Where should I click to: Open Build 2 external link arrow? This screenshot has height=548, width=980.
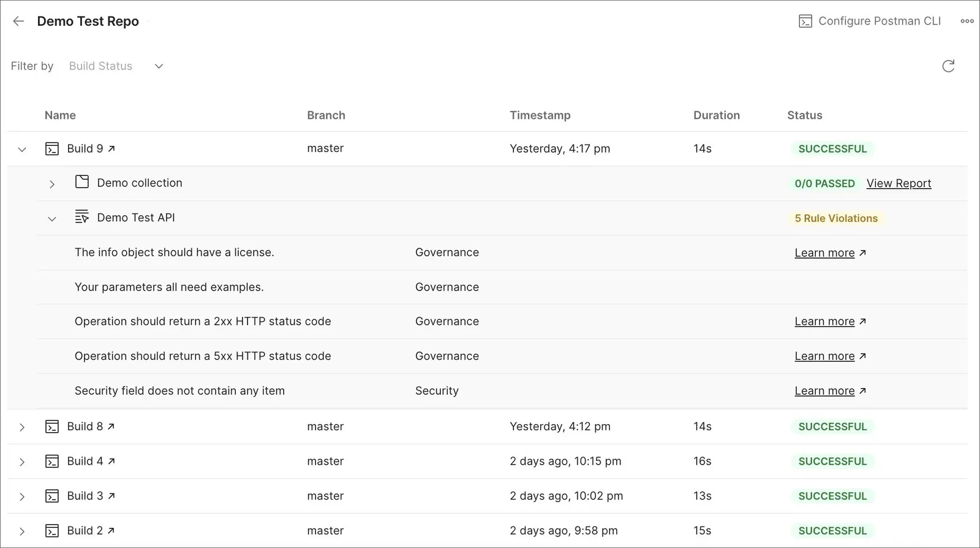pyautogui.click(x=111, y=531)
